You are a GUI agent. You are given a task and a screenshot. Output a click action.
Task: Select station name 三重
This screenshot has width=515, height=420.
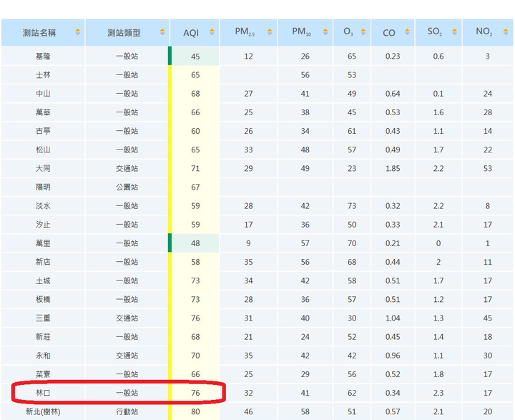click(43, 318)
